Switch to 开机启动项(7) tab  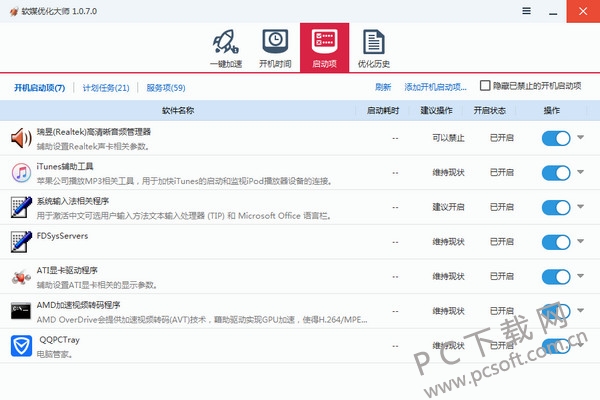pos(39,88)
